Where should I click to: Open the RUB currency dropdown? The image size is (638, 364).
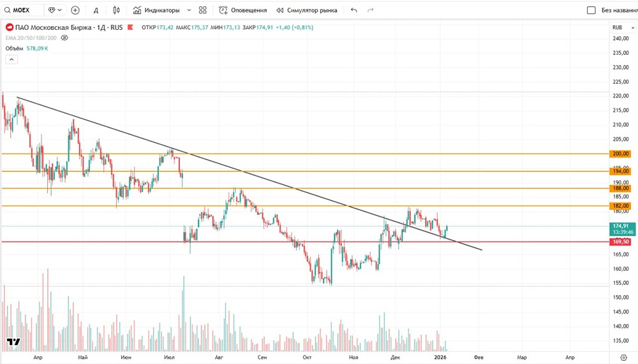tap(623, 27)
